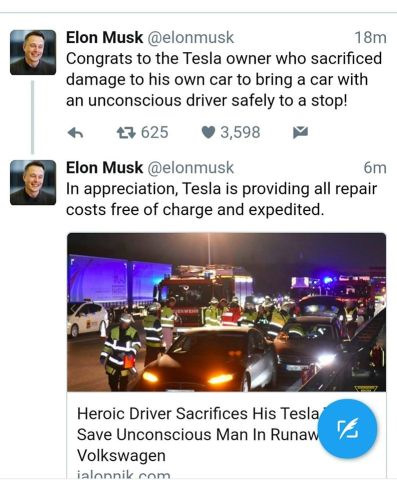Click the 18m timestamp

tap(370, 37)
